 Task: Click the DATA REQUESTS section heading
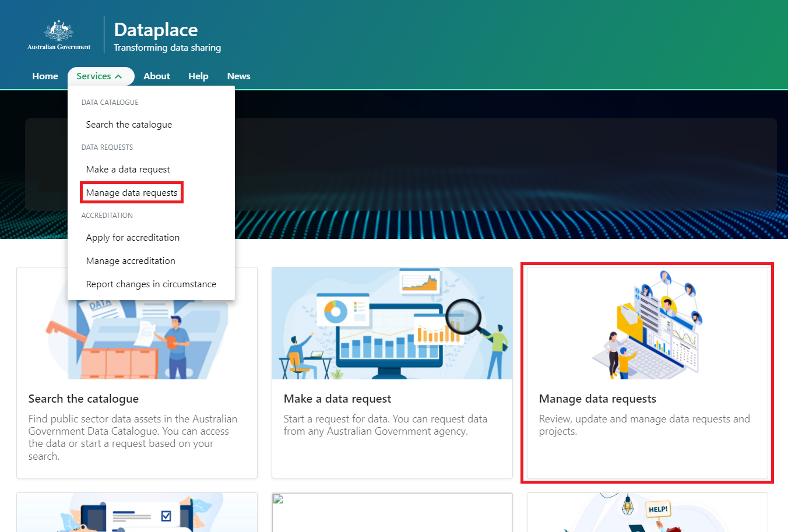107,147
